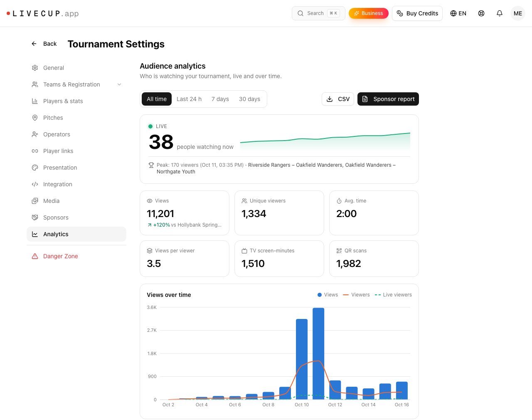Click the Views 11,201 stat card

pyautogui.click(x=185, y=213)
